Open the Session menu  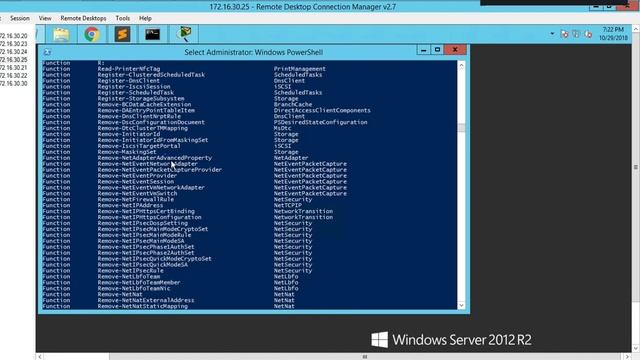click(20, 18)
